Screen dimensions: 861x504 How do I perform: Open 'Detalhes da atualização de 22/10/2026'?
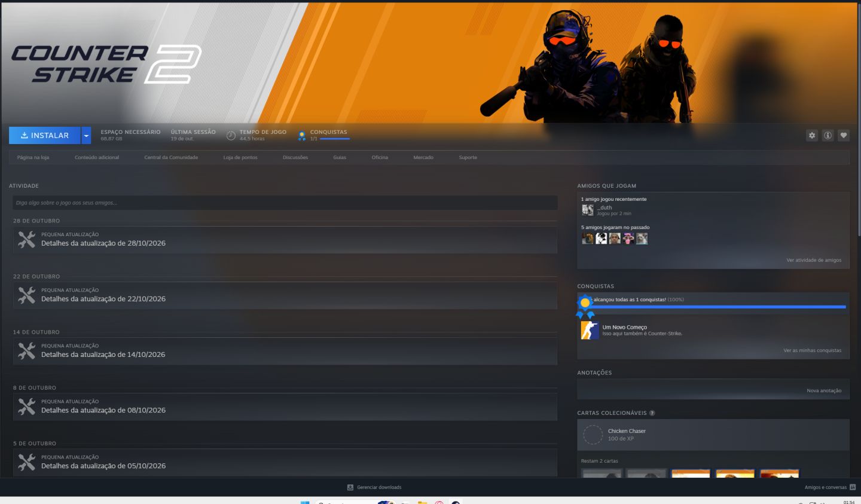click(103, 299)
